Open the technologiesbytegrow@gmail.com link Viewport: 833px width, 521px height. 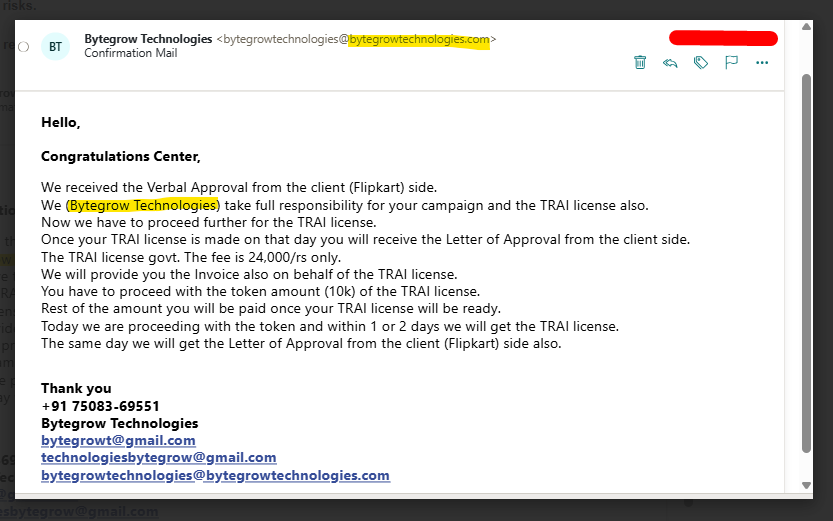(x=158, y=457)
